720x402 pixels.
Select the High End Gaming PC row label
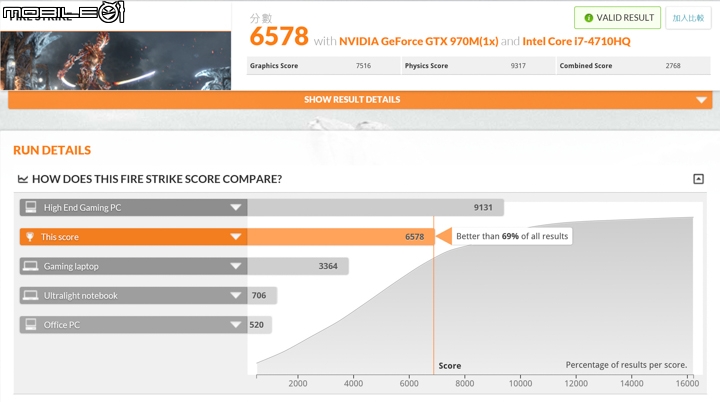coord(82,208)
